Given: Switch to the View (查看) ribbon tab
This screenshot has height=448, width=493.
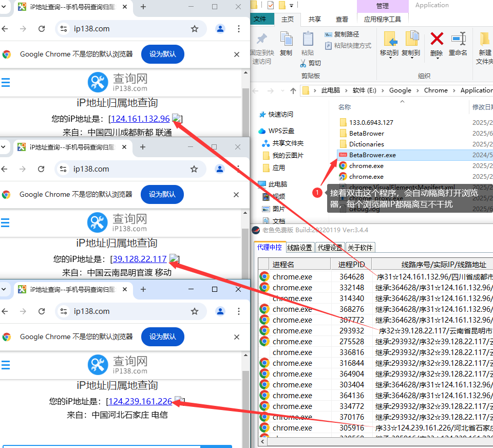Looking at the screenshot, I should [342, 19].
